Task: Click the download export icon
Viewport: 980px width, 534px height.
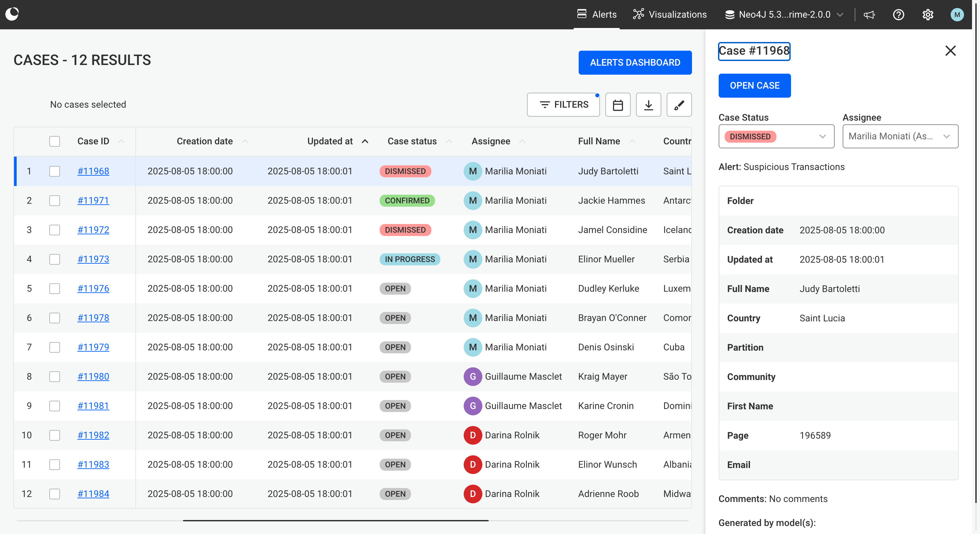Action: click(x=648, y=105)
